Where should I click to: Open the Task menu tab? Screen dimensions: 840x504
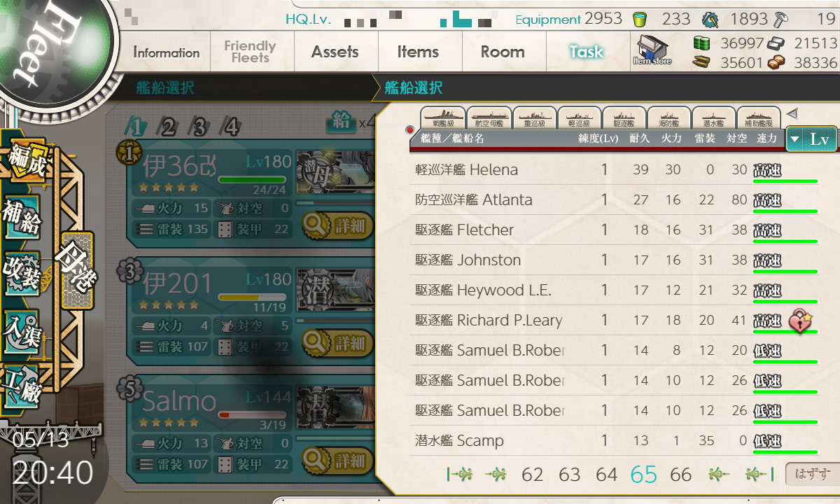[587, 52]
